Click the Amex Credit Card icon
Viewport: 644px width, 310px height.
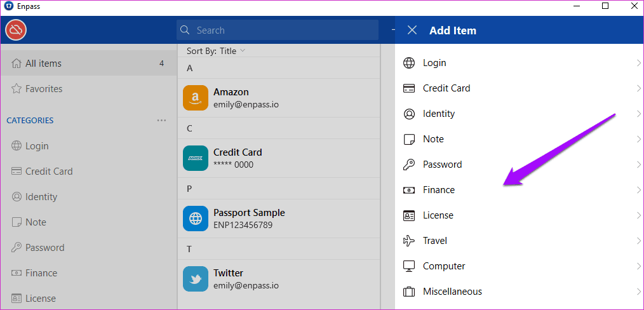click(x=196, y=158)
